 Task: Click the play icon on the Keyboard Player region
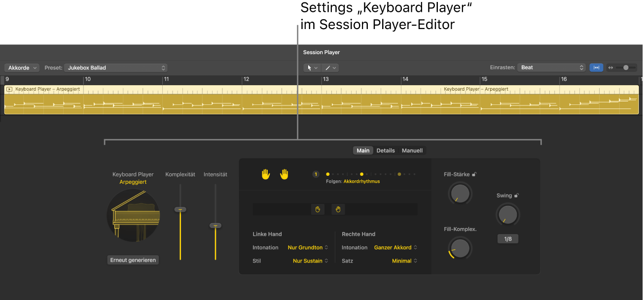click(8, 89)
